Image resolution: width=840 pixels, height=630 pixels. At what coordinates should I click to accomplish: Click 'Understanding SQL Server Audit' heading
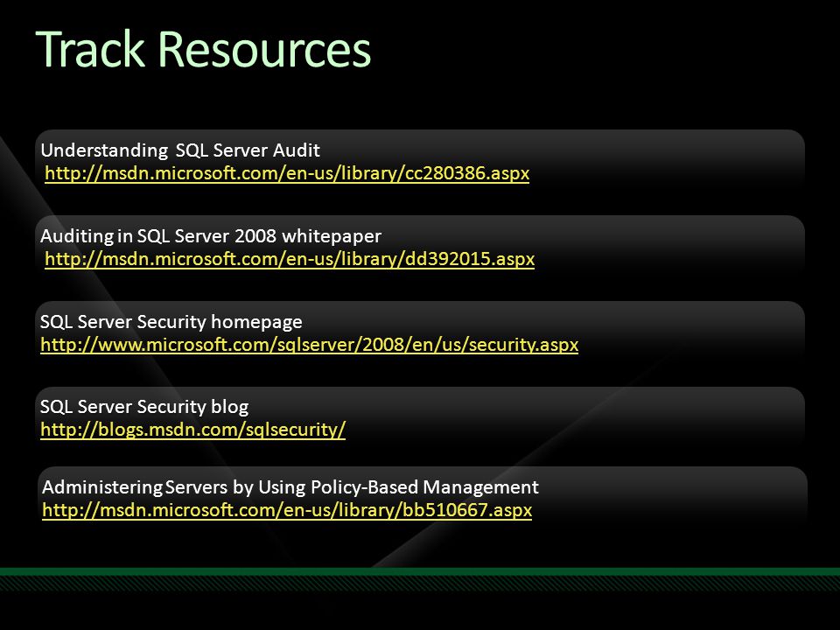(x=180, y=150)
